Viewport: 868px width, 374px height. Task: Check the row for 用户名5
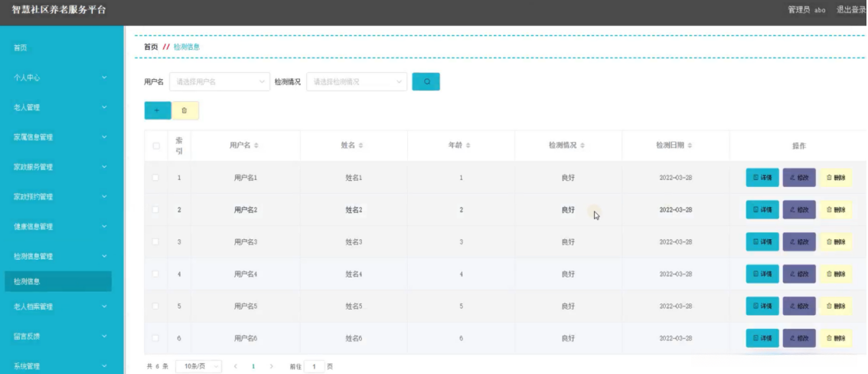(x=155, y=306)
